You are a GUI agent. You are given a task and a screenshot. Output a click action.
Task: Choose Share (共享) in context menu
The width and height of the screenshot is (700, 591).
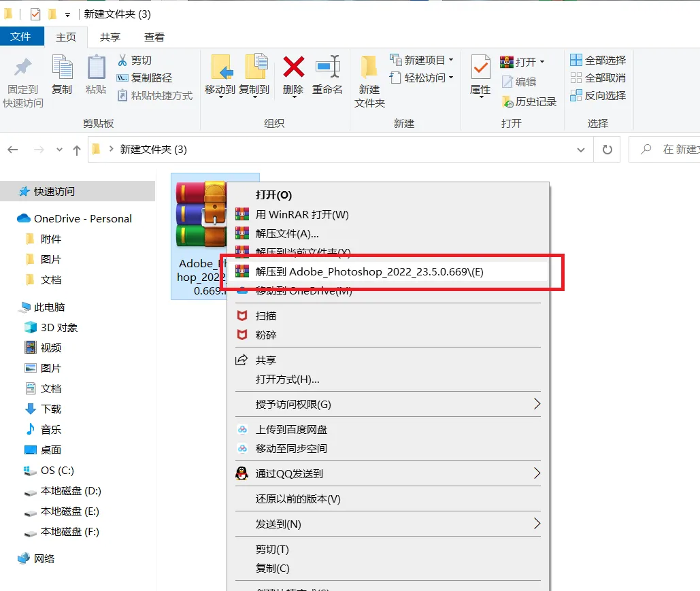[x=388, y=360]
